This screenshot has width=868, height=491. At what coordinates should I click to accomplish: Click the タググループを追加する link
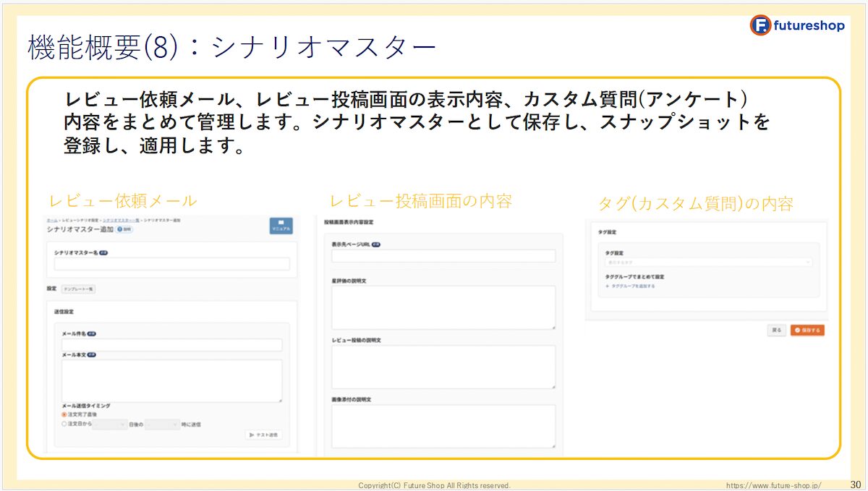[x=635, y=286]
